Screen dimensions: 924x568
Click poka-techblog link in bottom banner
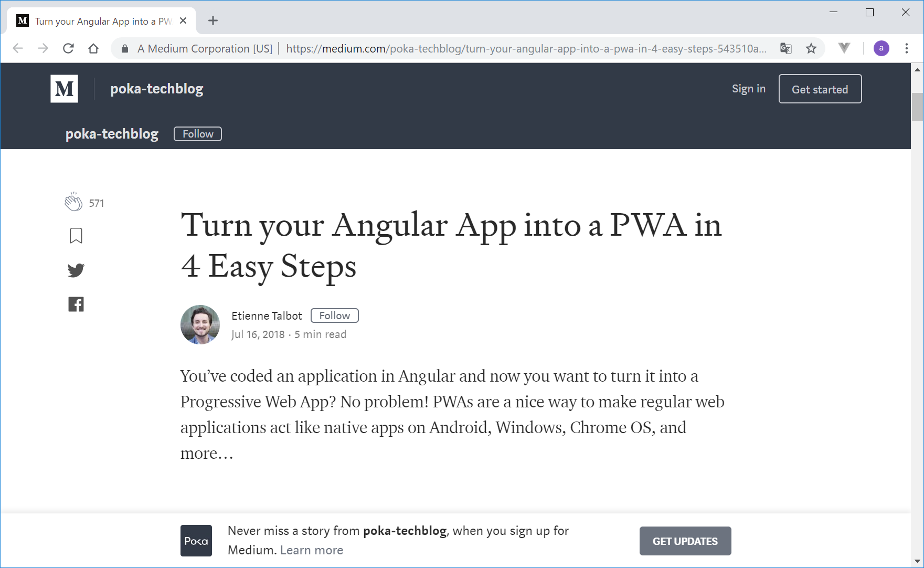pos(405,531)
